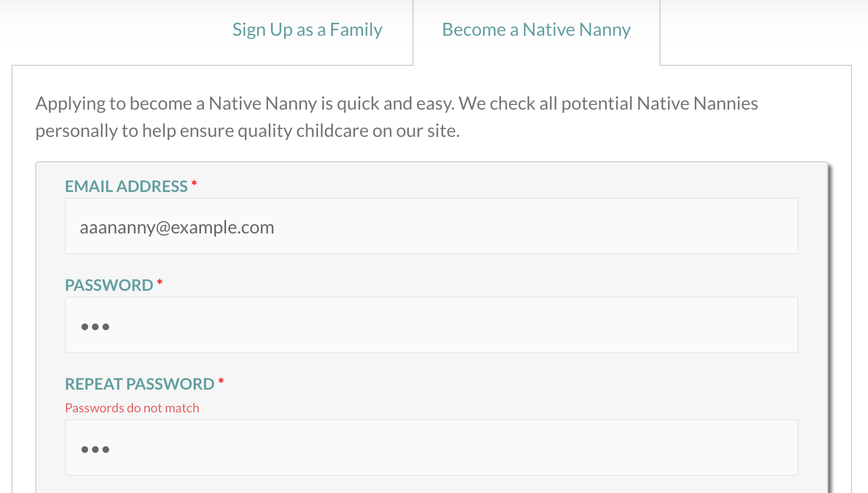
Task: Click the masked dots in Repeat Password field
Action: pos(95,449)
